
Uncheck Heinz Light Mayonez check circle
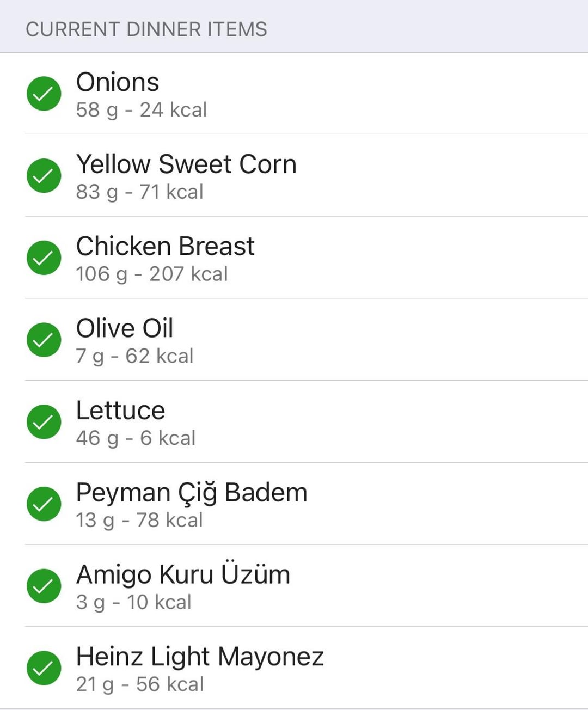[x=44, y=668]
